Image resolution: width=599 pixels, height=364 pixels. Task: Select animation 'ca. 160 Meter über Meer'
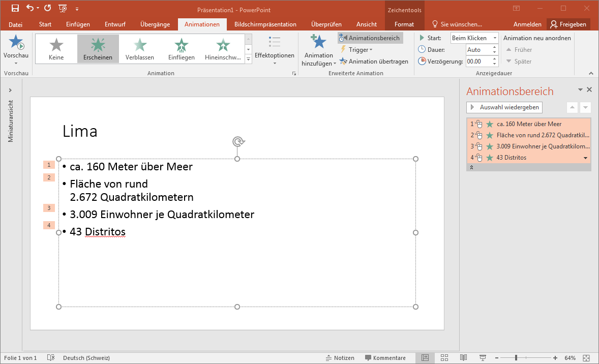pos(529,124)
